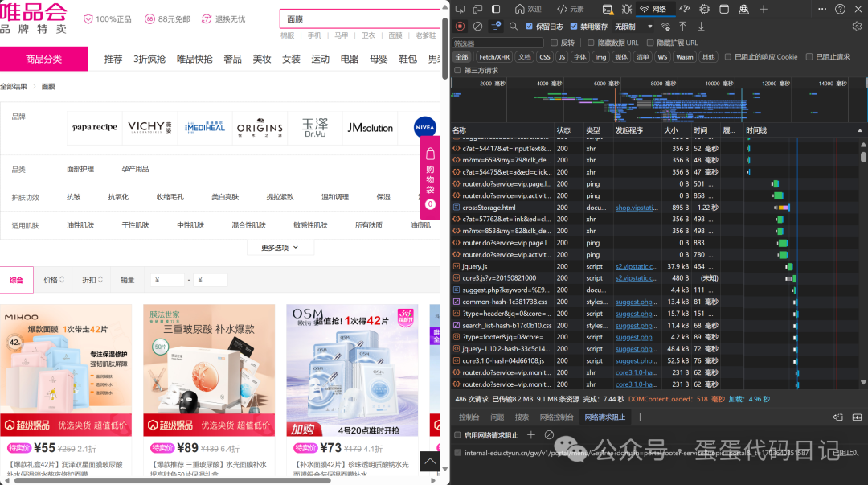Expand 更多选项 filter options
The height and width of the screenshot is (485, 868).
point(280,248)
